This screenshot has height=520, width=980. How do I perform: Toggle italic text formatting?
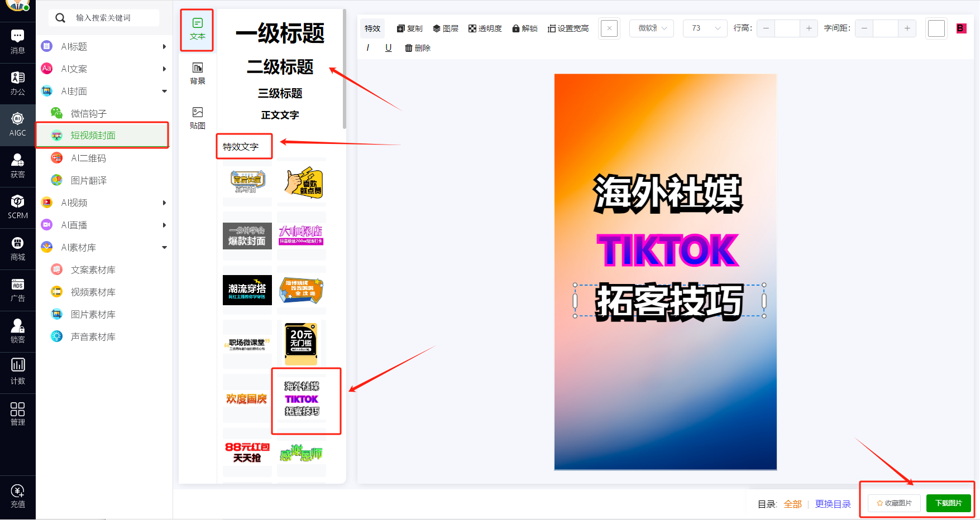tap(367, 48)
